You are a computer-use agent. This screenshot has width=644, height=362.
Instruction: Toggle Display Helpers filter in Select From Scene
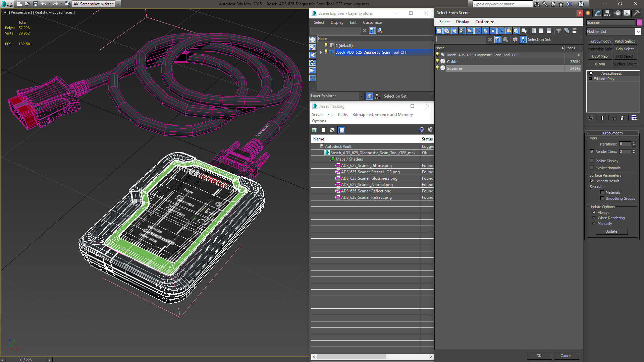[470, 31]
